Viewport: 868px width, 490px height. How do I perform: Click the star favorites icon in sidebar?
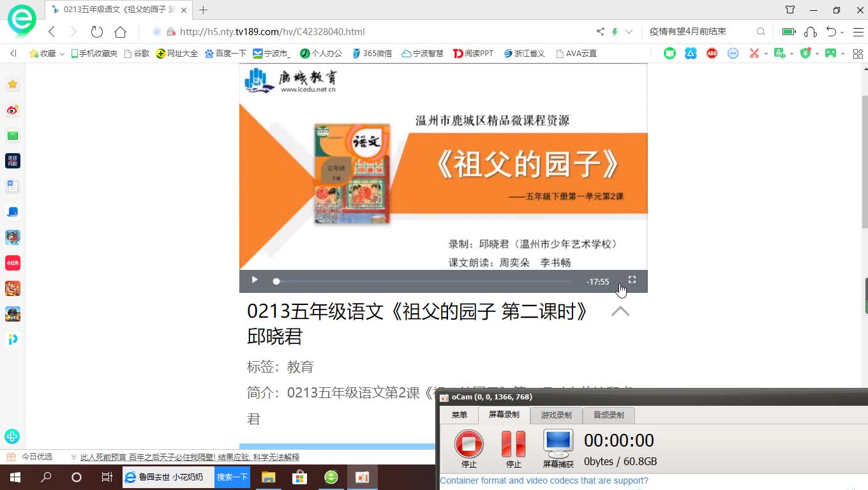tap(13, 84)
